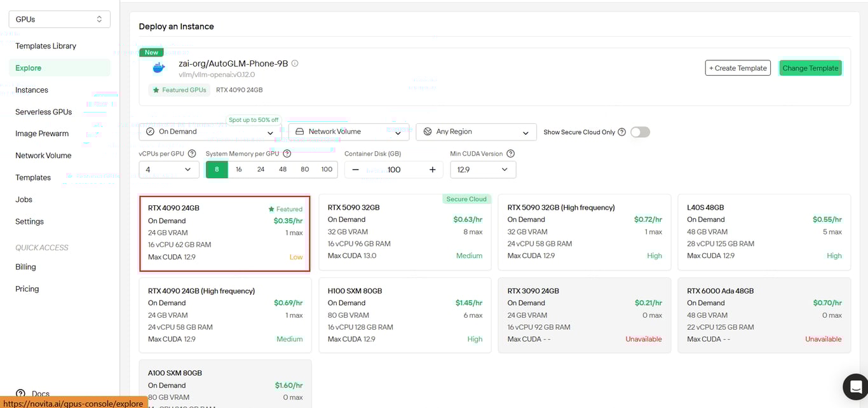868x408 pixels.
Task: Decrease container disk with minus button
Action: click(x=355, y=170)
